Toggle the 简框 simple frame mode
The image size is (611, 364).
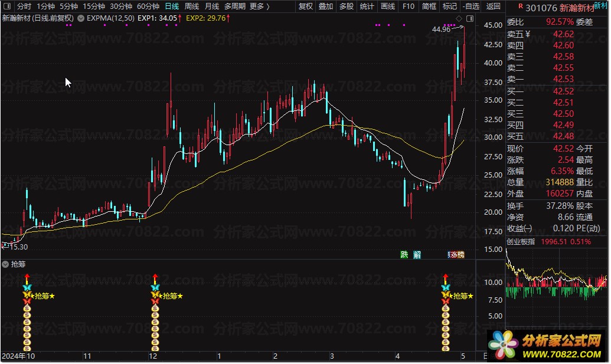click(429, 6)
